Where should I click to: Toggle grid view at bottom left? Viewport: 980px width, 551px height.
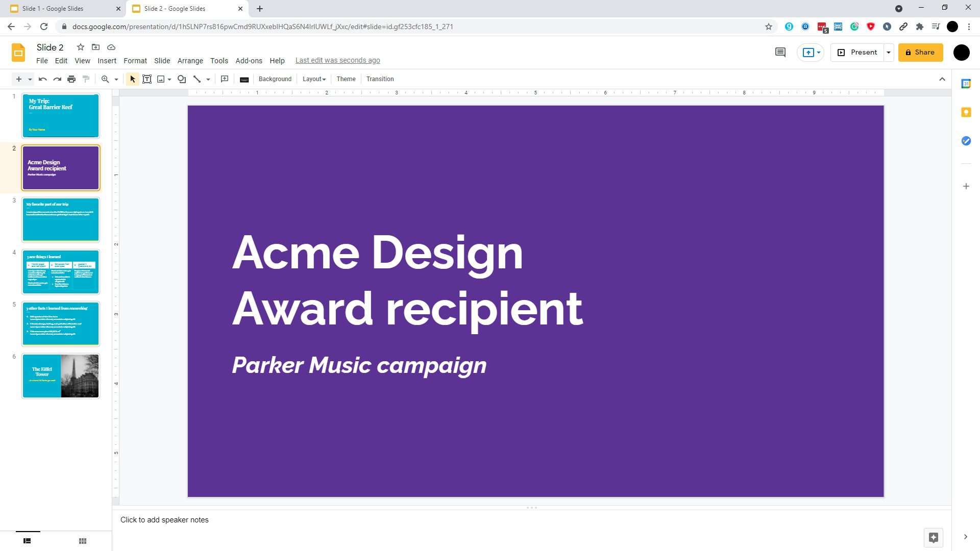pyautogui.click(x=82, y=541)
